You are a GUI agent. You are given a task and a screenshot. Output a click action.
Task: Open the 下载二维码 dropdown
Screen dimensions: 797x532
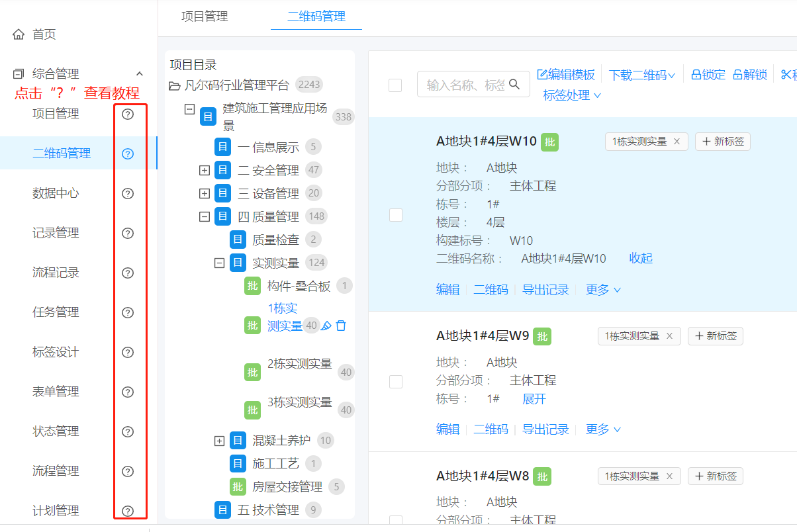point(641,75)
